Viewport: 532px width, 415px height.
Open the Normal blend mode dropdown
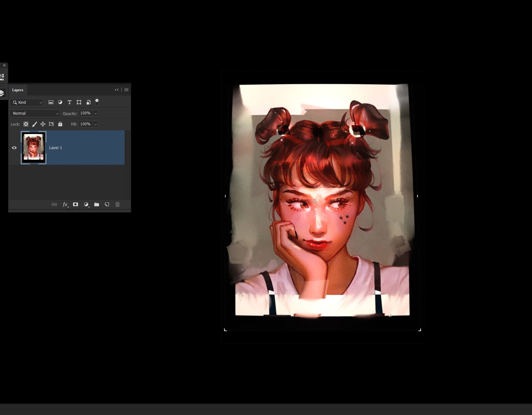(35, 113)
